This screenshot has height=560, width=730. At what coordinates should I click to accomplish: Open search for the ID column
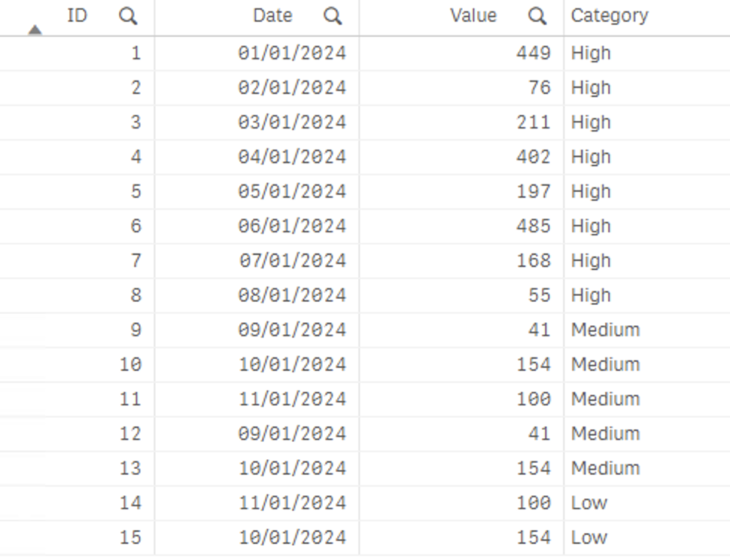128,17
